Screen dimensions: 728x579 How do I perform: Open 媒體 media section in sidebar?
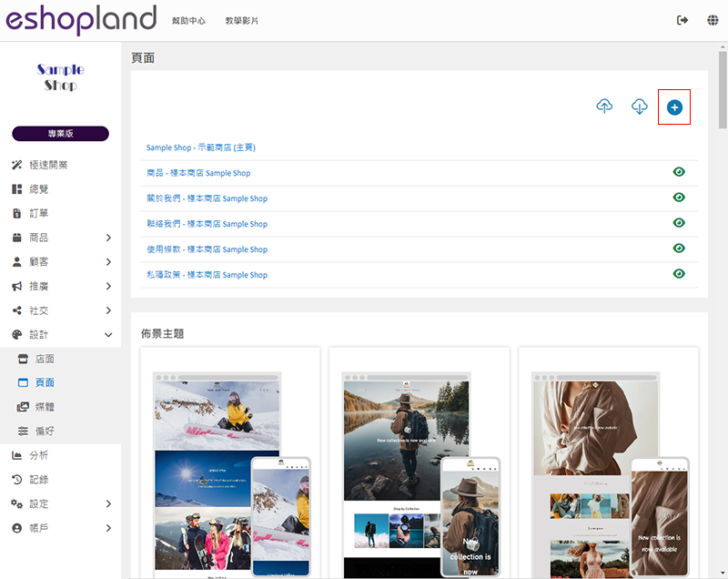[45, 407]
